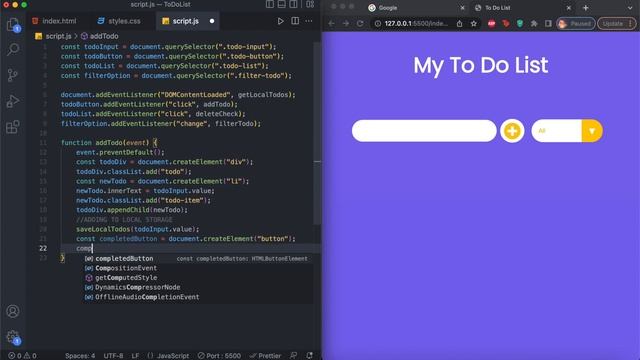Open the Paused profile button
Viewport: 640px width, 360px height.
576,24
